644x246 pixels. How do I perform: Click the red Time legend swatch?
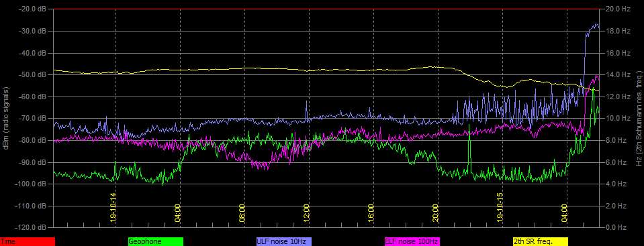coord(28,242)
